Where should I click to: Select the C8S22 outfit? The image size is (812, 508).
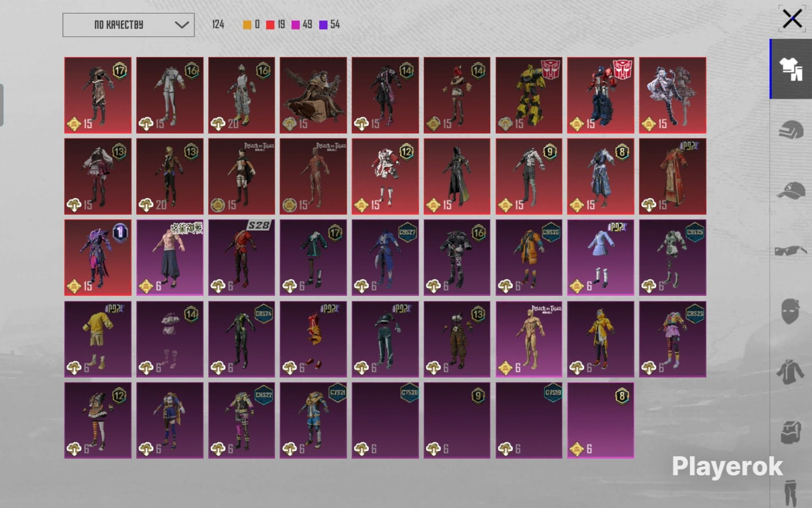(x=242, y=420)
